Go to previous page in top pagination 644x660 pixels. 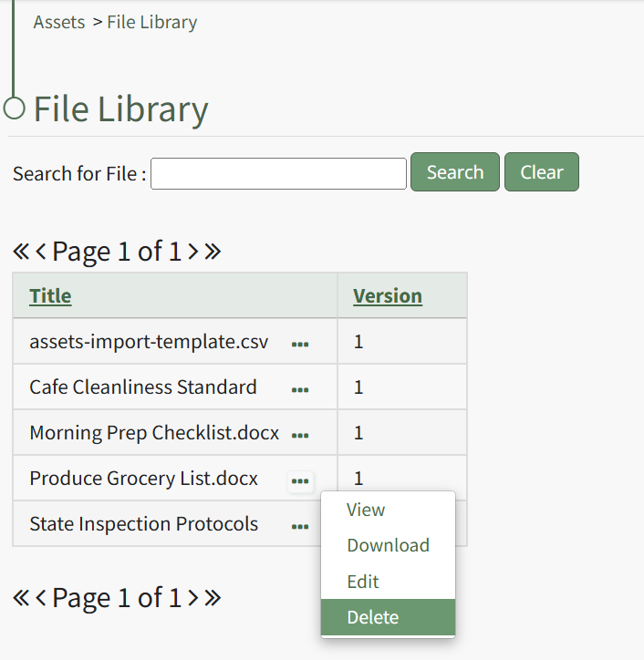click(x=41, y=252)
